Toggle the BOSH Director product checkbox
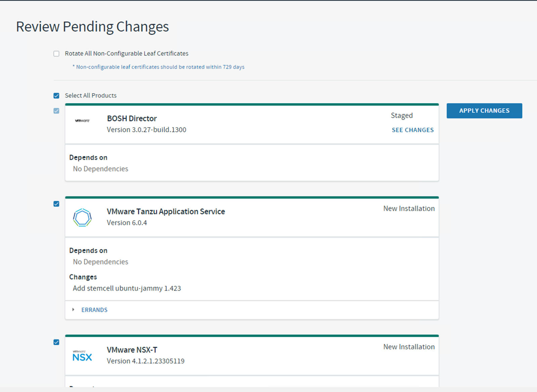 click(56, 111)
